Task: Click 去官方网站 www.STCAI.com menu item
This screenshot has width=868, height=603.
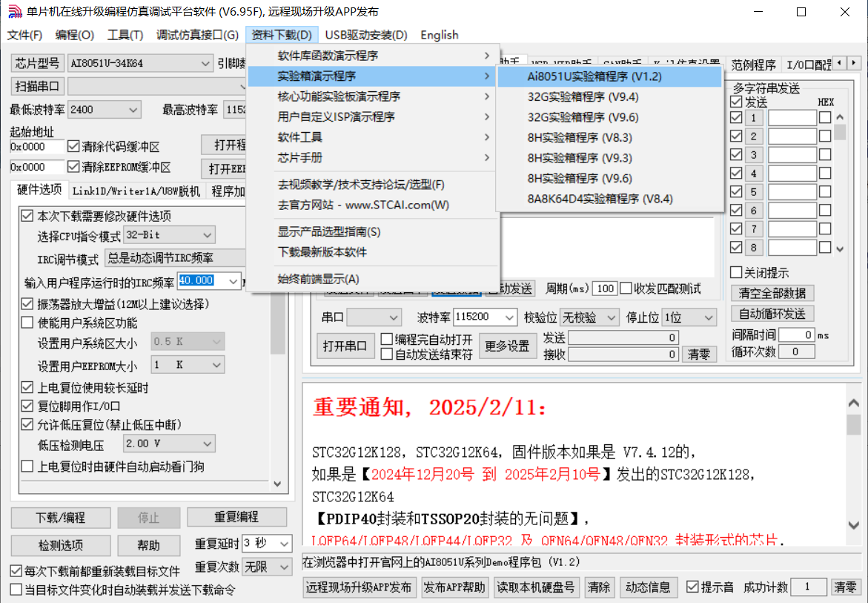Action: point(373,205)
